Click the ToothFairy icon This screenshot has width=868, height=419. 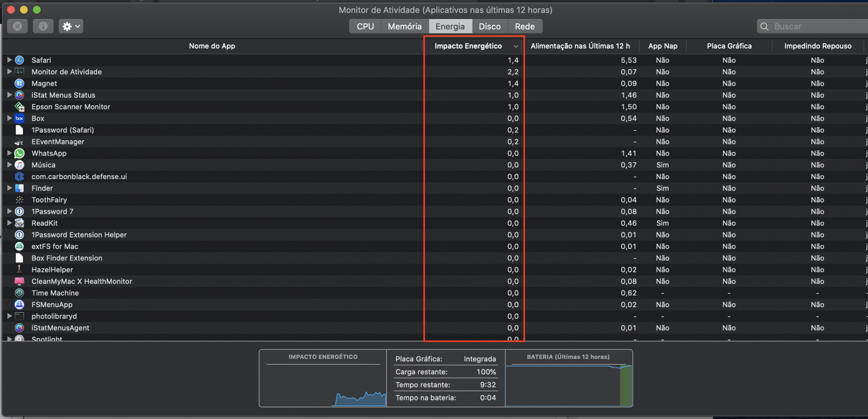pyautogui.click(x=19, y=200)
